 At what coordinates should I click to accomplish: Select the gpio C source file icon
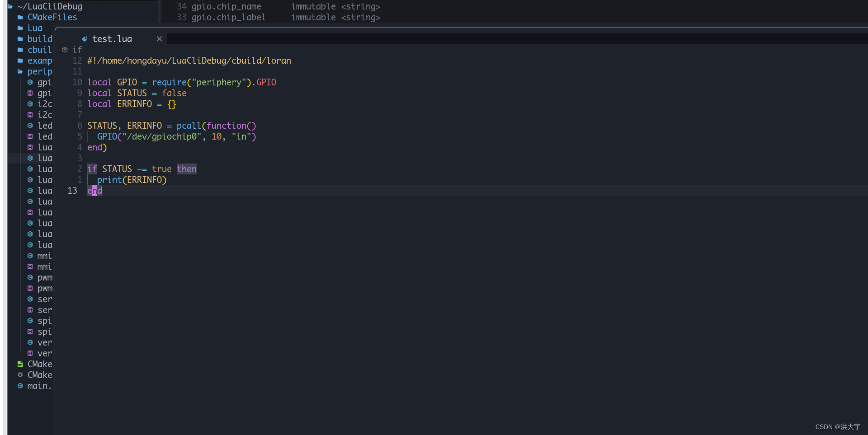31,83
